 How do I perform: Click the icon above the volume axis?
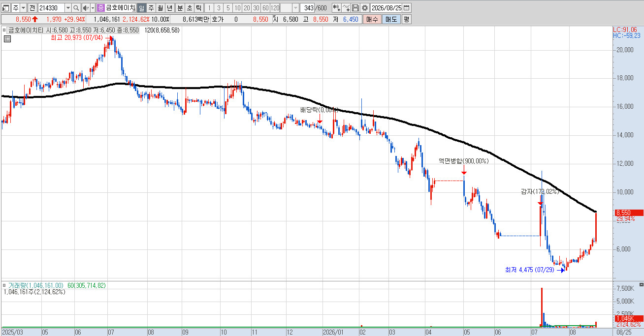641,285
